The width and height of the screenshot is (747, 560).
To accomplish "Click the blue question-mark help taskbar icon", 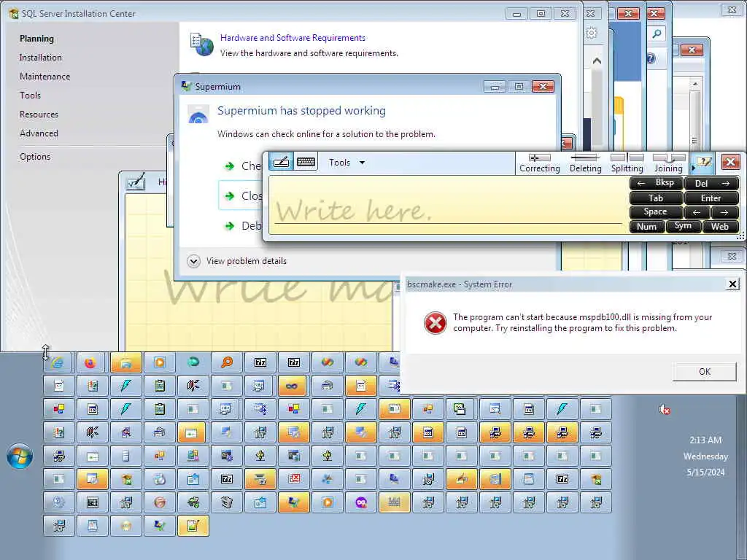I will click(59, 503).
